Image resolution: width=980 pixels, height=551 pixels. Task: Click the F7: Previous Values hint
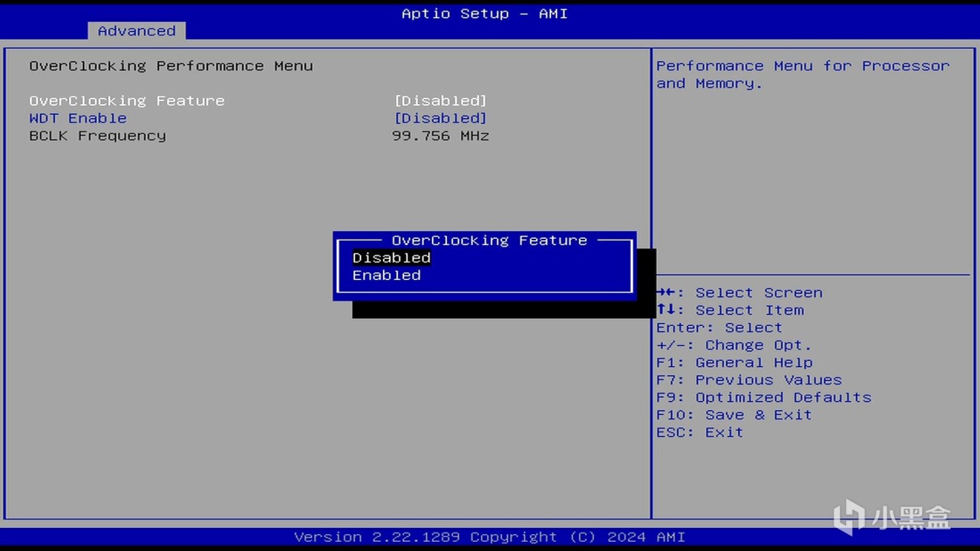[x=749, y=380]
